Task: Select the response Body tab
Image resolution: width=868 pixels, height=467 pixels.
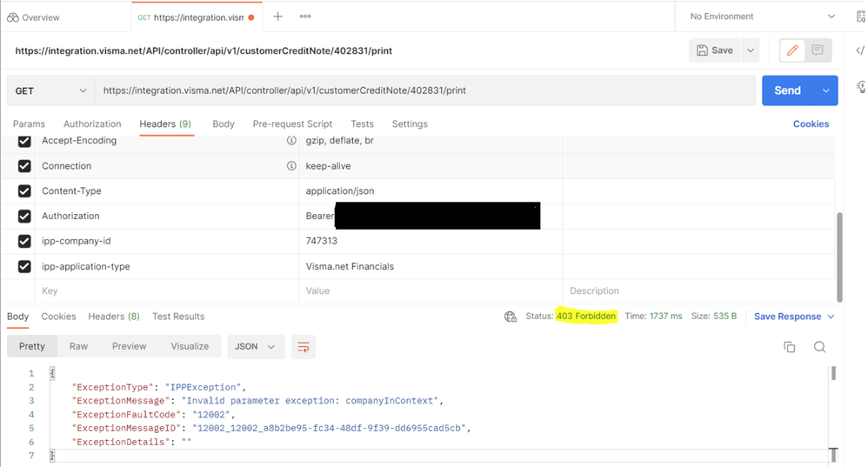Action: [x=17, y=317]
